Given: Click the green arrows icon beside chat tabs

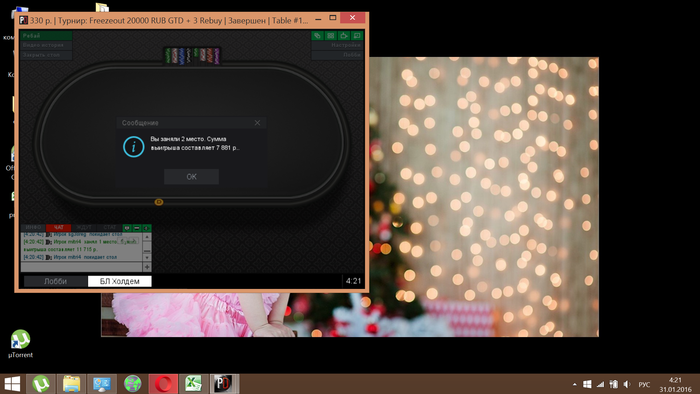Looking at the screenshot, I should [146, 228].
